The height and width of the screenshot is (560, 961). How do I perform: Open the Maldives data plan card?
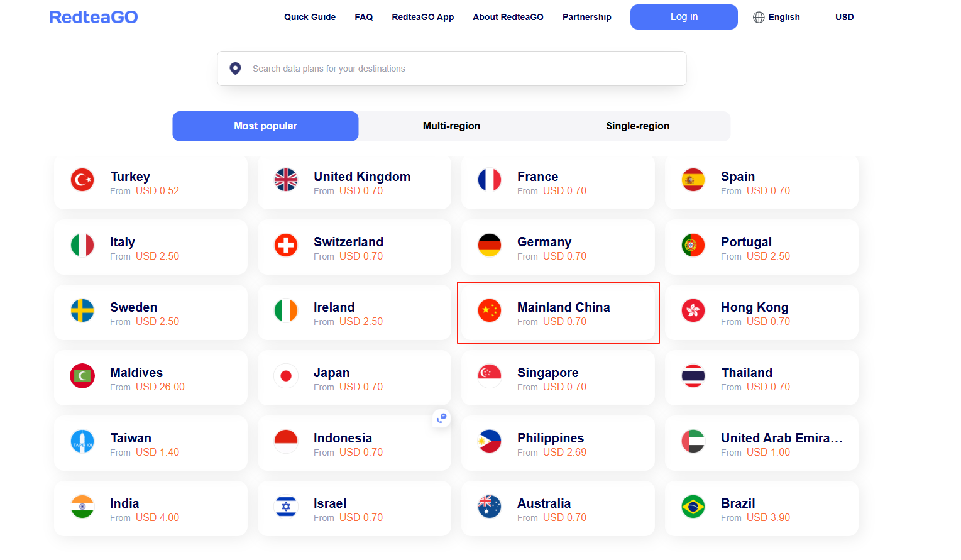[151, 378]
